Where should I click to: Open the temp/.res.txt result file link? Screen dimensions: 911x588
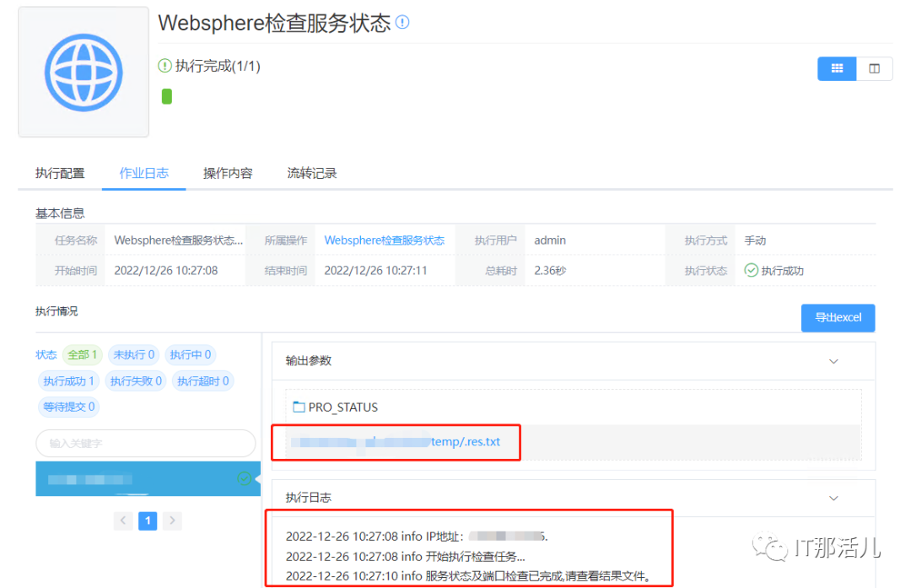pyautogui.click(x=396, y=442)
